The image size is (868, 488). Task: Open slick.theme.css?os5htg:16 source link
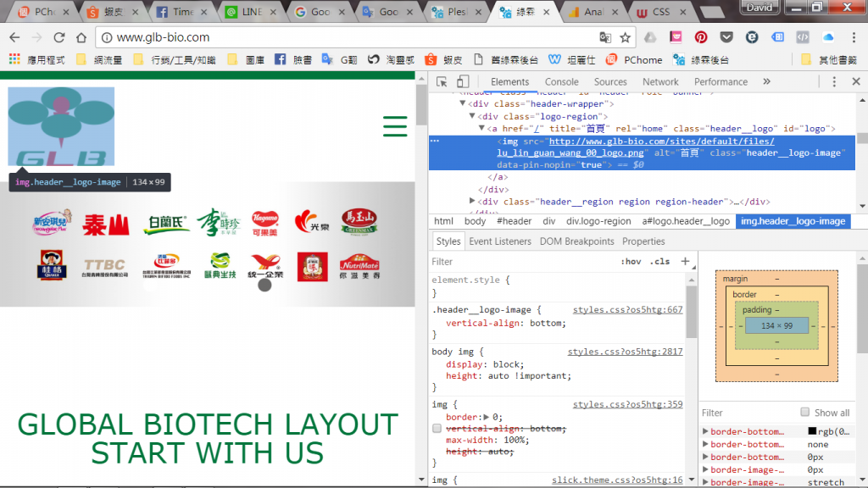tap(617, 480)
